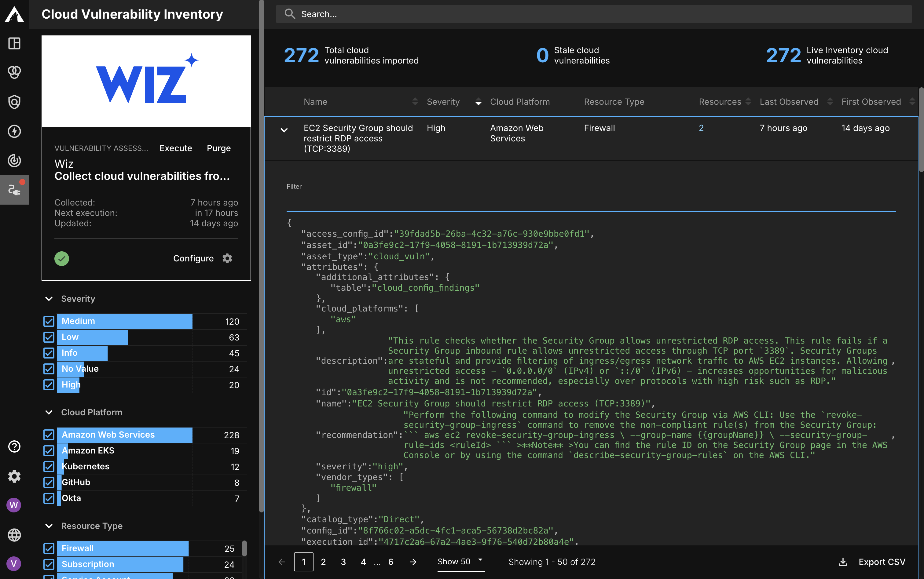
Task: Click the Purge button
Action: pyautogui.click(x=219, y=148)
